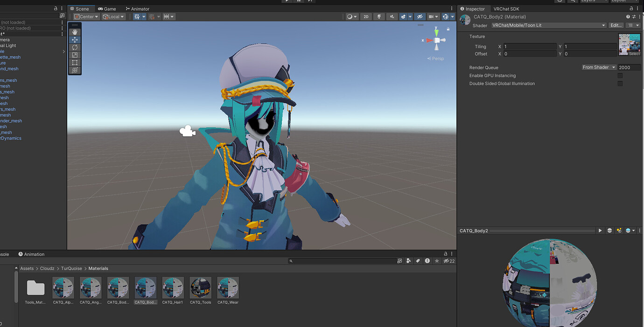644x327 pixels.
Task: Enable Double Sided Global Illumination
Action: [620, 83]
